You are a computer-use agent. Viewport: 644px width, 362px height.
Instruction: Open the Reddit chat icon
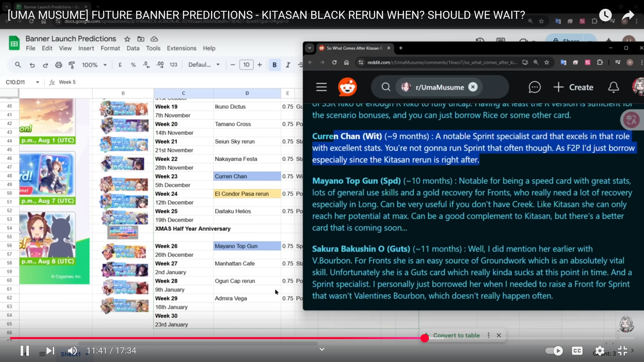534,87
